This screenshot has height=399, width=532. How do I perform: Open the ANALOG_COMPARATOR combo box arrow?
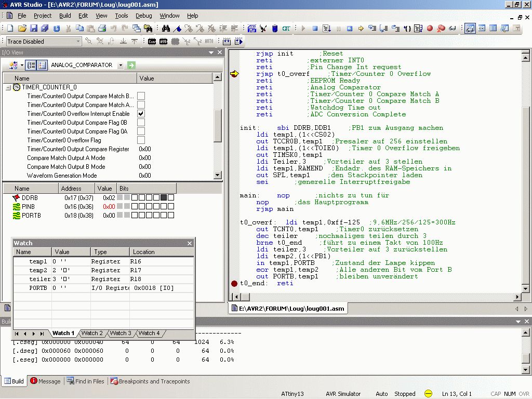point(121,65)
